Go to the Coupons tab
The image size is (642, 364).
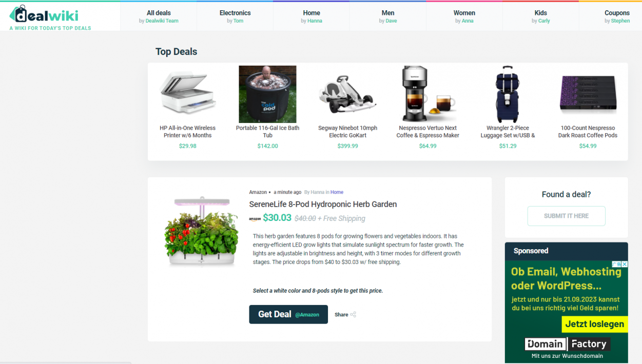pos(617,16)
